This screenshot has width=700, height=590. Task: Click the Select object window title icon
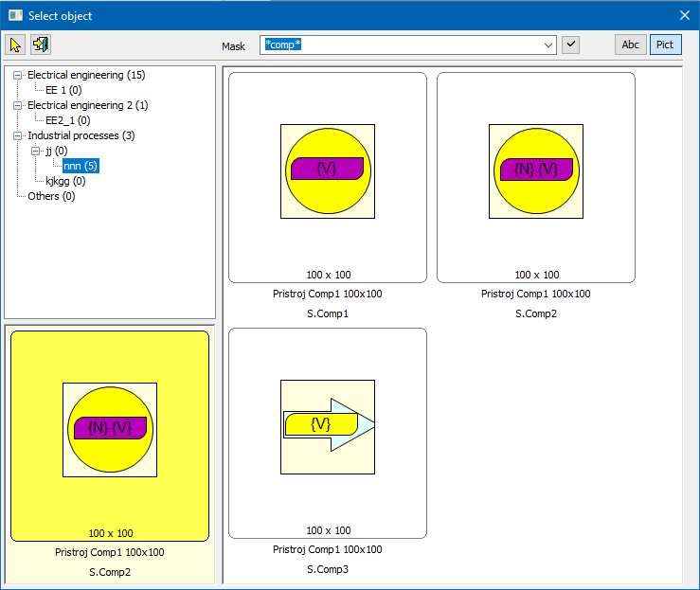pyautogui.click(x=15, y=15)
